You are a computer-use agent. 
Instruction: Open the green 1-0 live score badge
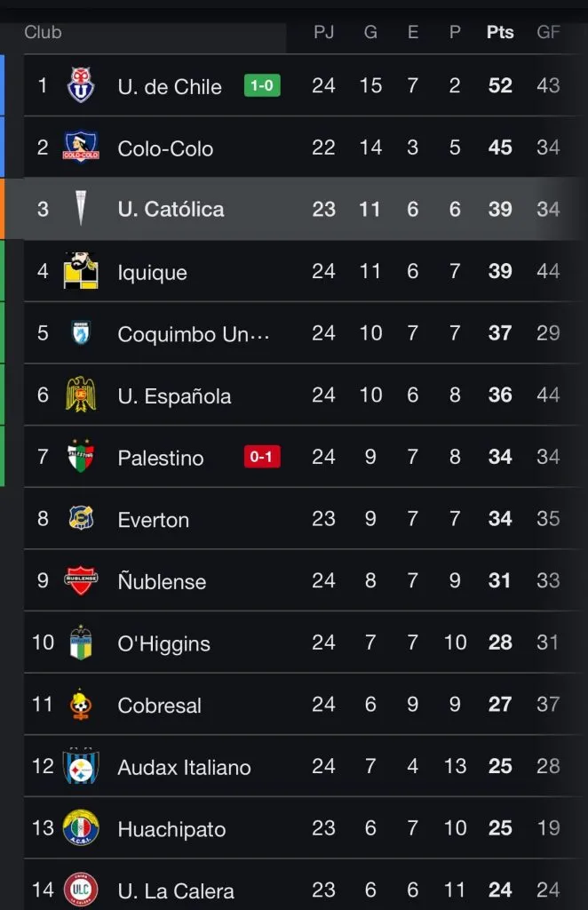click(x=262, y=86)
